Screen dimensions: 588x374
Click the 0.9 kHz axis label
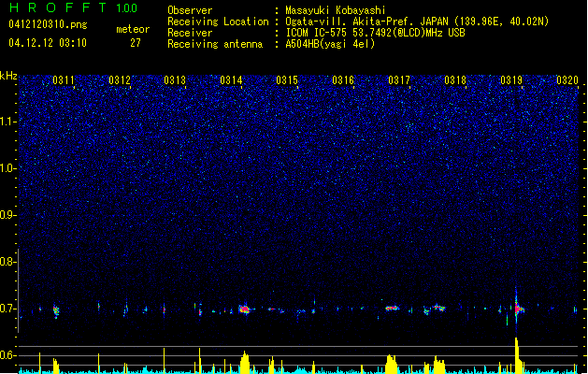(7, 215)
